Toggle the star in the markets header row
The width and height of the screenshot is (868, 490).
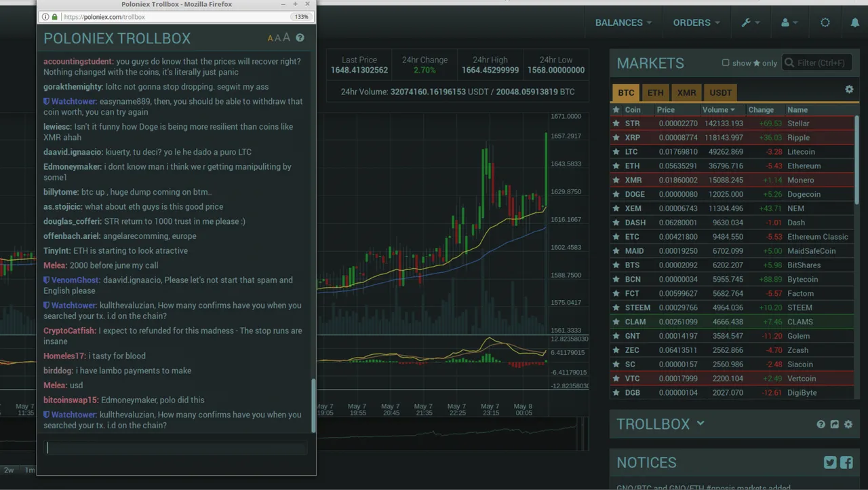tap(616, 109)
